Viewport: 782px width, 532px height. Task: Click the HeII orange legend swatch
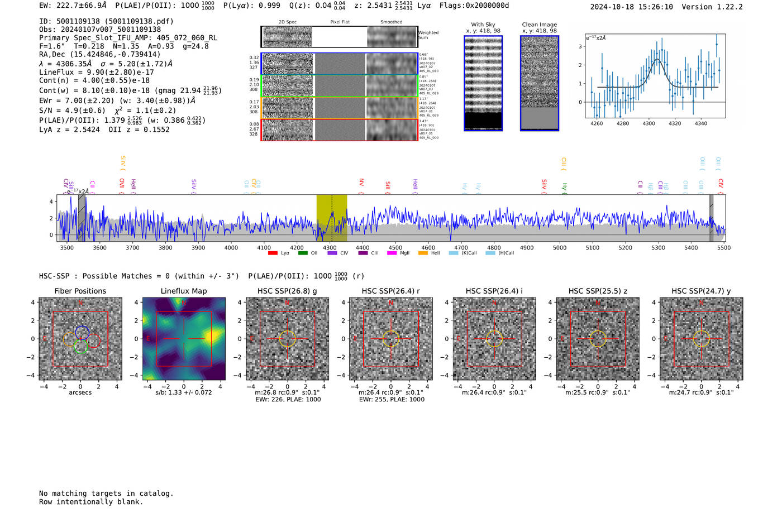pyautogui.click(x=423, y=253)
